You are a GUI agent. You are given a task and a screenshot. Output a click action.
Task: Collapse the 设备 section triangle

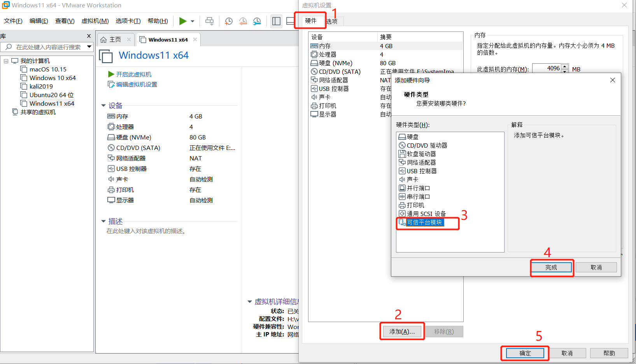pos(103,105)
